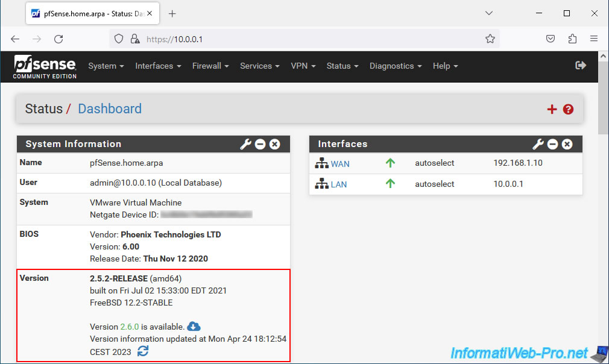
Task: Select the Phoenix Technologies LTD vendor text
Action: tap(171, 234)
